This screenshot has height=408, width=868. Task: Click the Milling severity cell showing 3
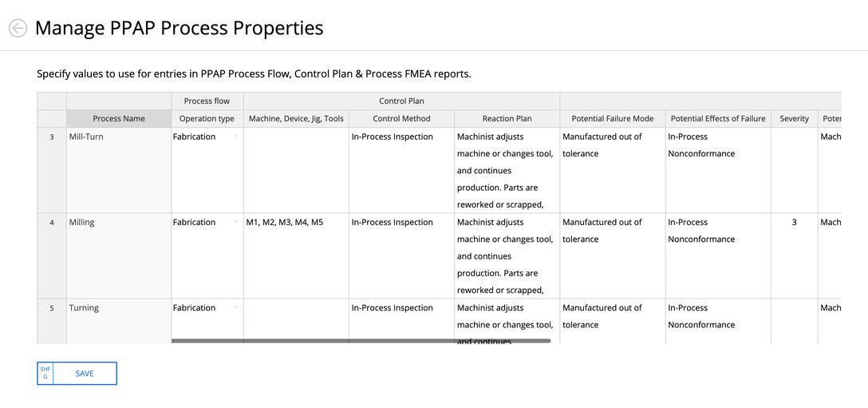[x=794, y=223]
